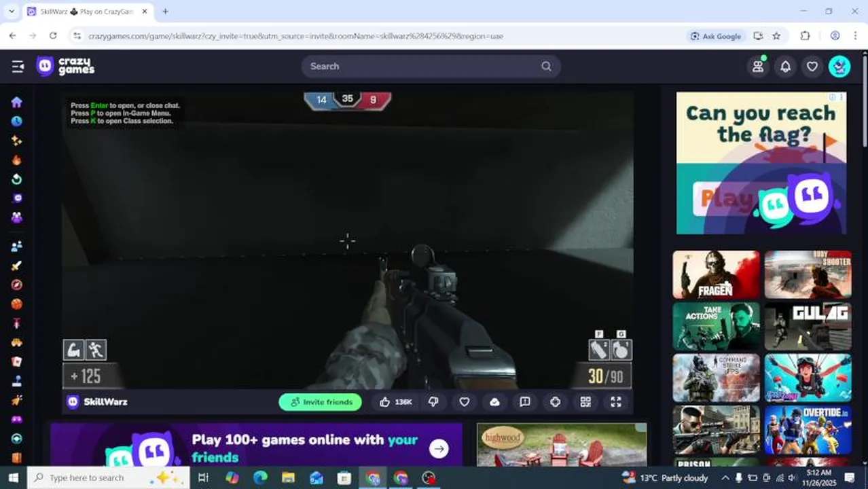Open the Home sidebar icon
The height and width of the screenshot is (489, 868).
tap(16, 102)
